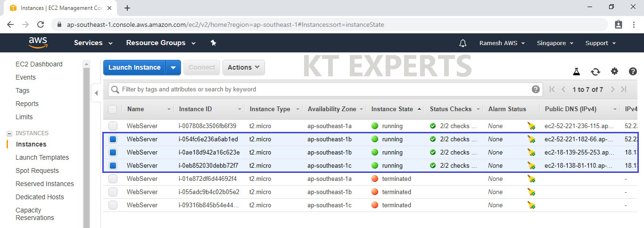Open the Resource Groups menu
The image size is (644, 228).
pos(161,43)
